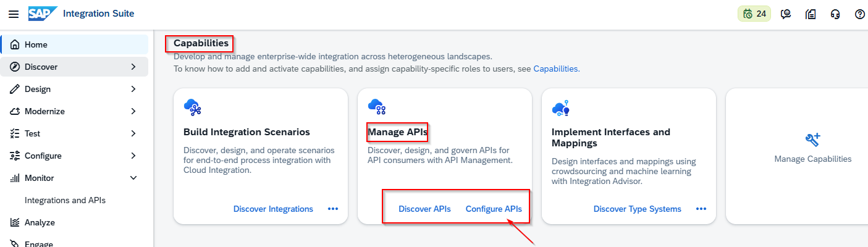The image size is (868, 247).
Task: Click the Manage Capabilities label
Action: (812, 159)
